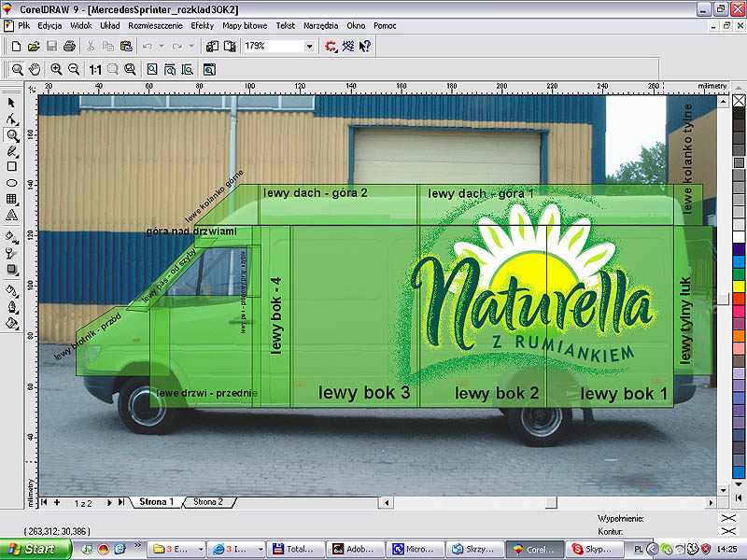Click the vertical scrollbar down arrow
Screen dimensions: 747x560
(723, 490)
